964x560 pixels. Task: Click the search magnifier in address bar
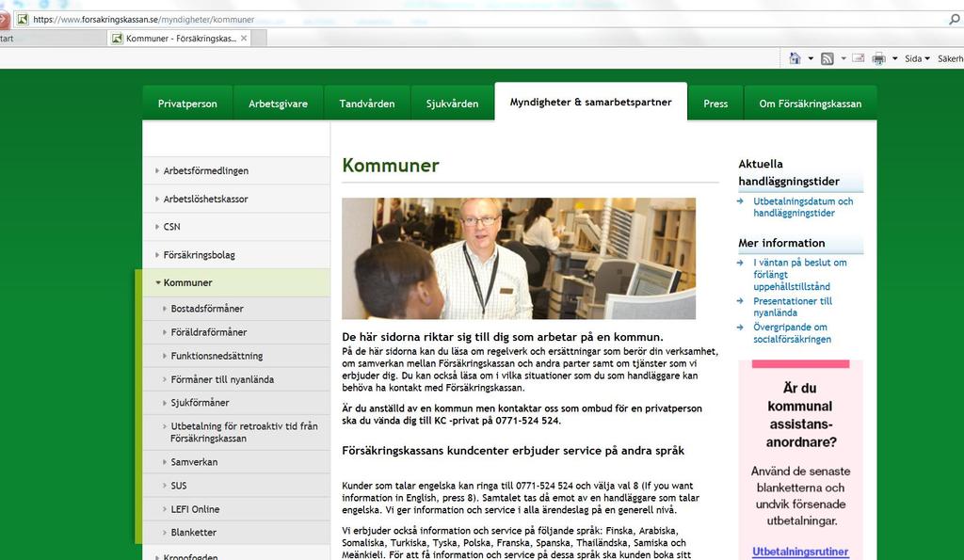point(955,19)
